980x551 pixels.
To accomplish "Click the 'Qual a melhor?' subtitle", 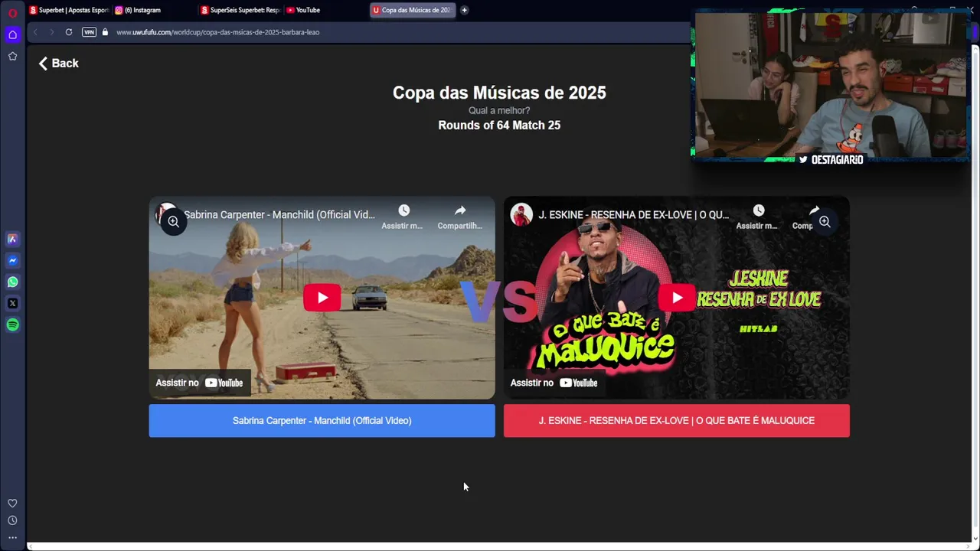I will point(499,111).
